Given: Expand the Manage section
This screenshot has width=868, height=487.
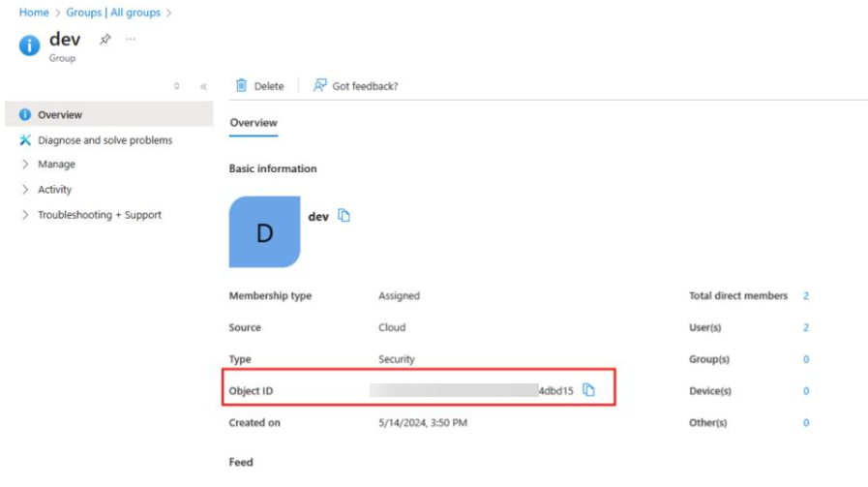Looking at the screenshot, I should (x=25, y=165).
